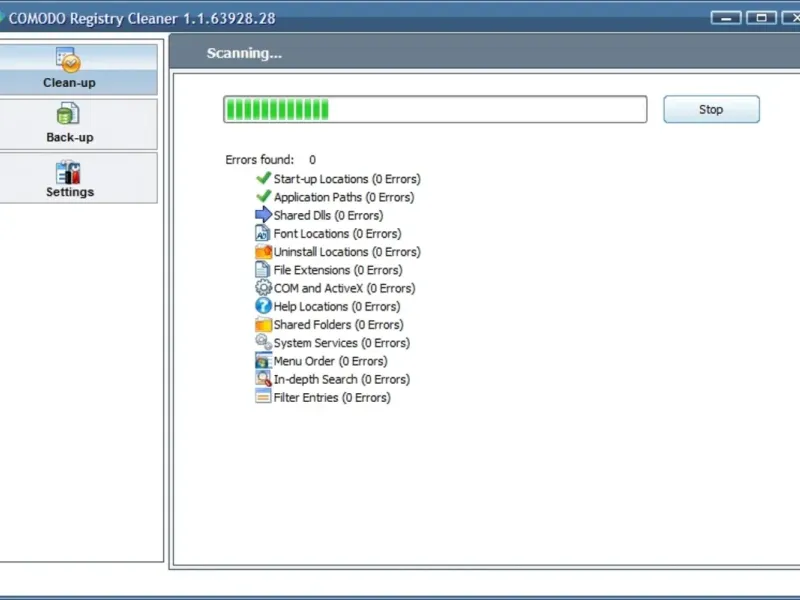Click the System Services gears icon
The image size is (800, 600).
click(x=263, y=342)
